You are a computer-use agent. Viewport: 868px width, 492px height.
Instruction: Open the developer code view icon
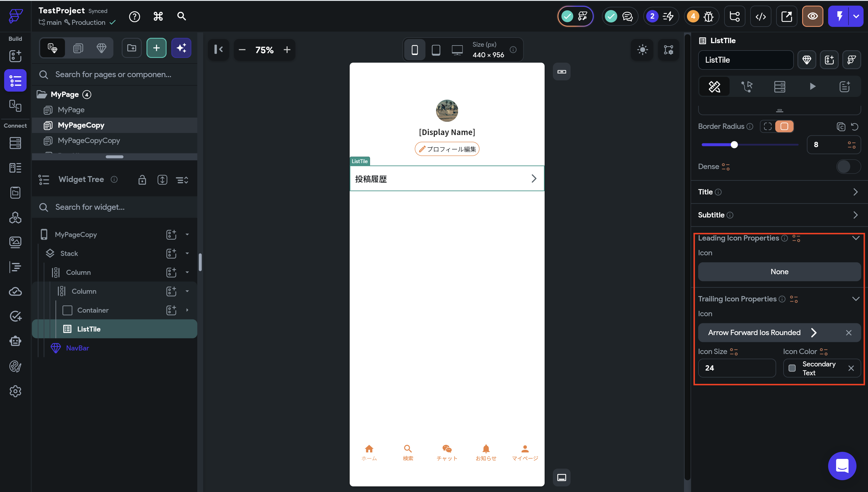point(760,16)
